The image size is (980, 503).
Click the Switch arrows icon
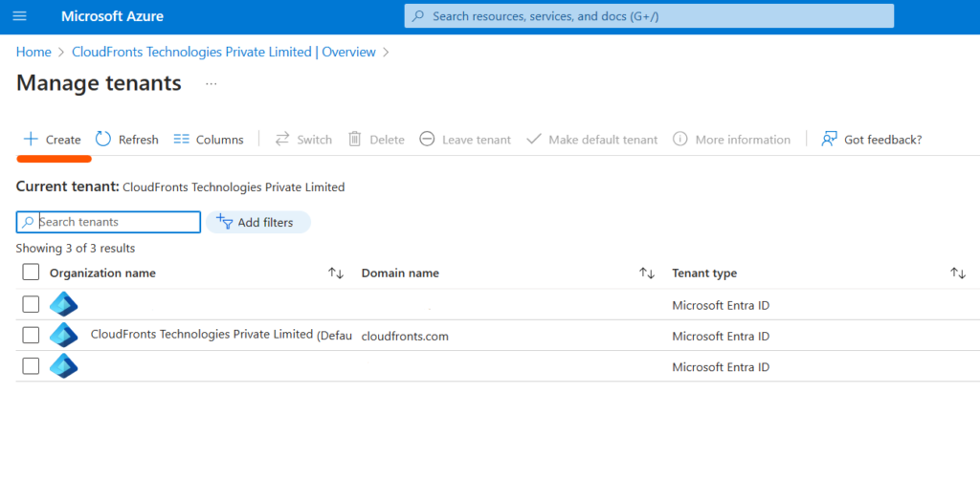point(282,139)
